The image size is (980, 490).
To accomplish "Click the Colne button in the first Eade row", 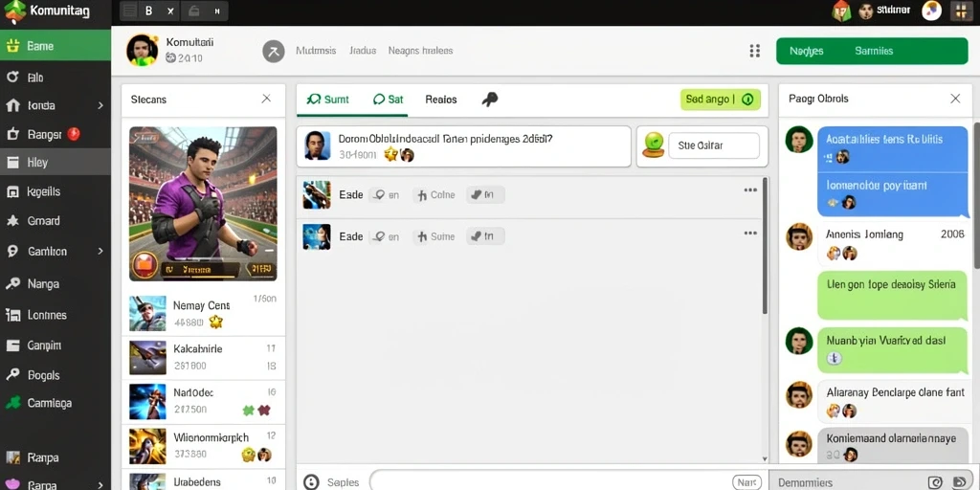I will tap(435, 195).
